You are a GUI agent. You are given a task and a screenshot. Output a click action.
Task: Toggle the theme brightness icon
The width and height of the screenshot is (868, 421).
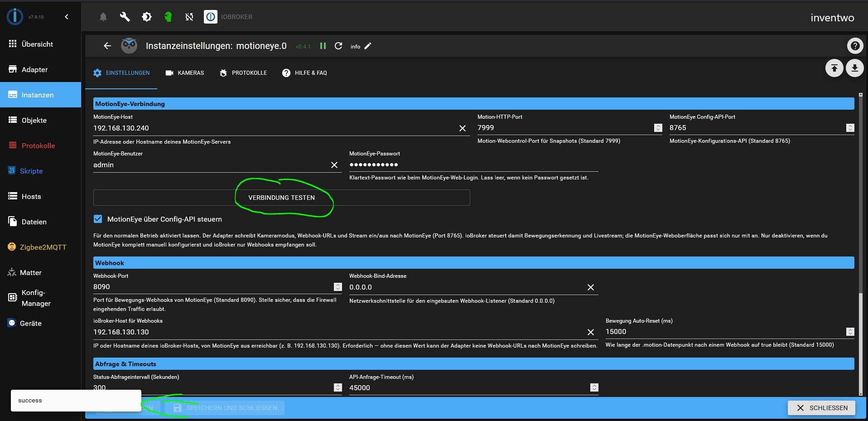147,17
